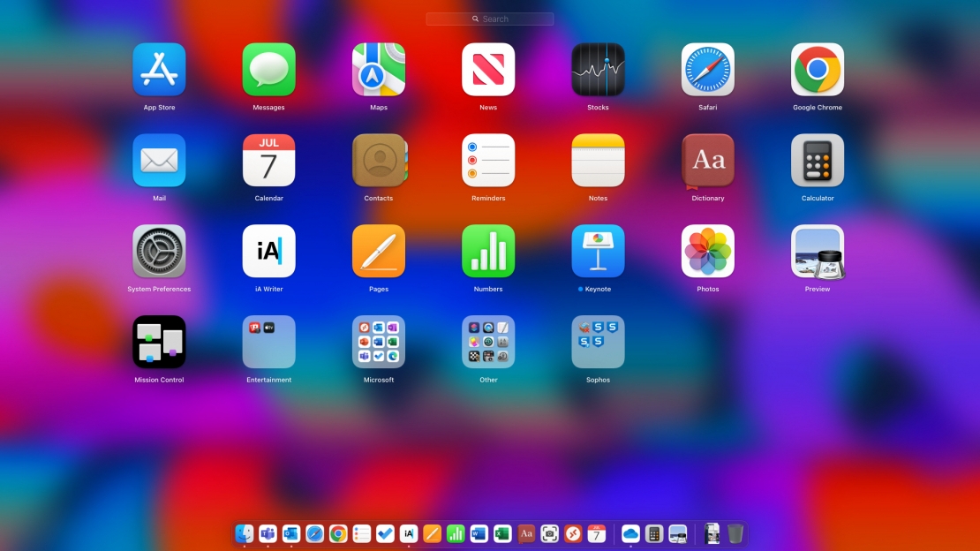Viewport: 980px width, 551px height.
Task: Launch the Stocks app
Action: coord(598,69)
